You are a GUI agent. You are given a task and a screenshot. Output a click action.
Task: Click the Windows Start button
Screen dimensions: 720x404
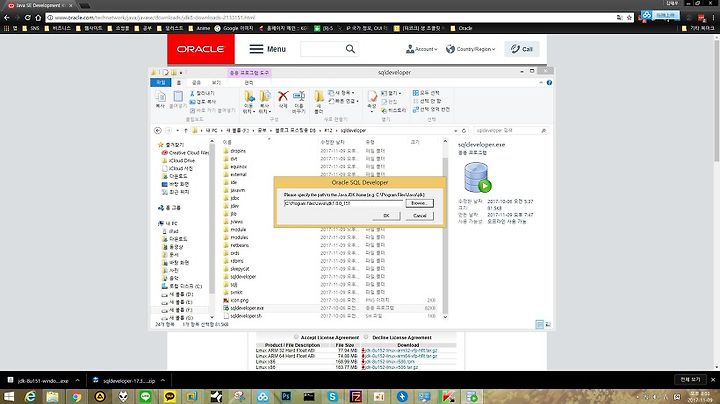tap(8, 397)
